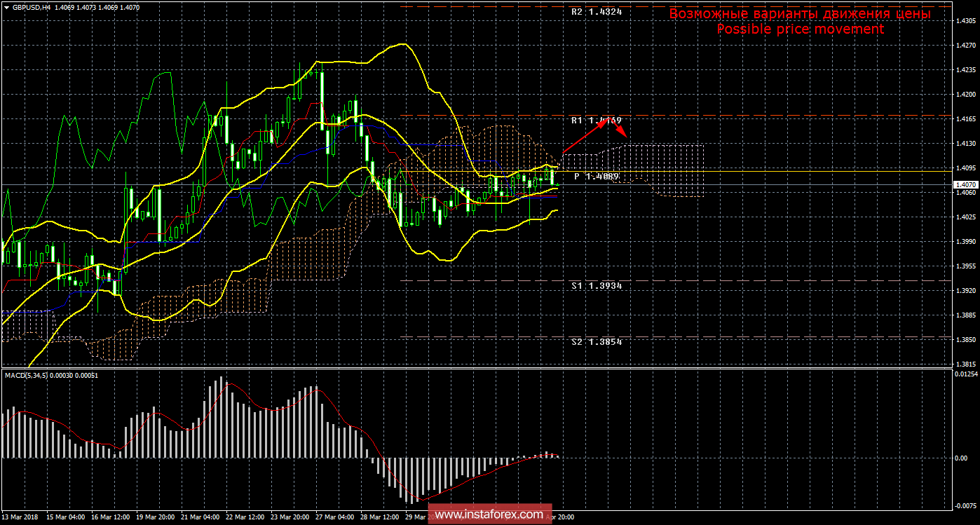Click the 1.3990 price scale label
The height and width of the screenshot is (525, 980).
(x=965, y=241)
